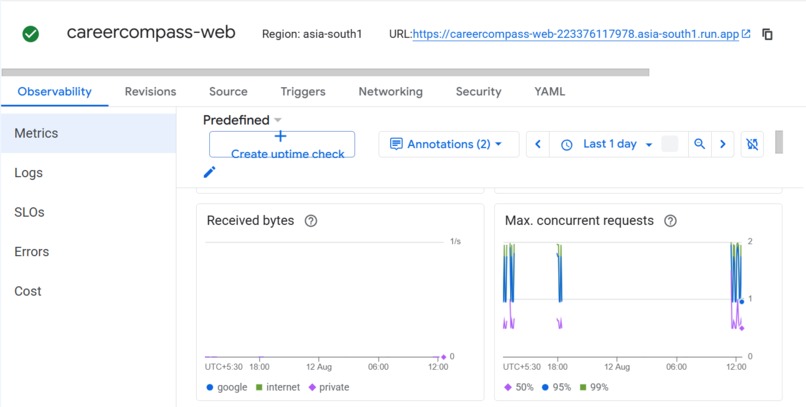806x407 pixels.
Task: Click the horizontal scrollbar under the header
Action: tap(325, 72)
